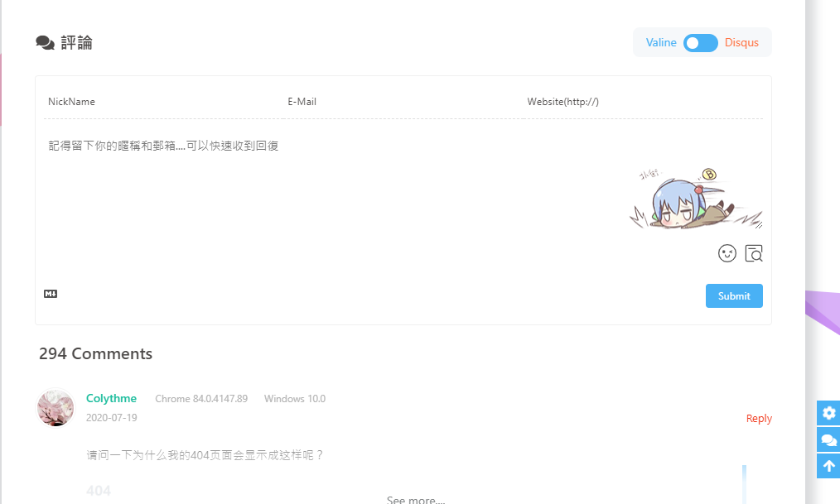
Task: Open Colythme's username link
Action: pyautogui.click(x=111, y=399)
